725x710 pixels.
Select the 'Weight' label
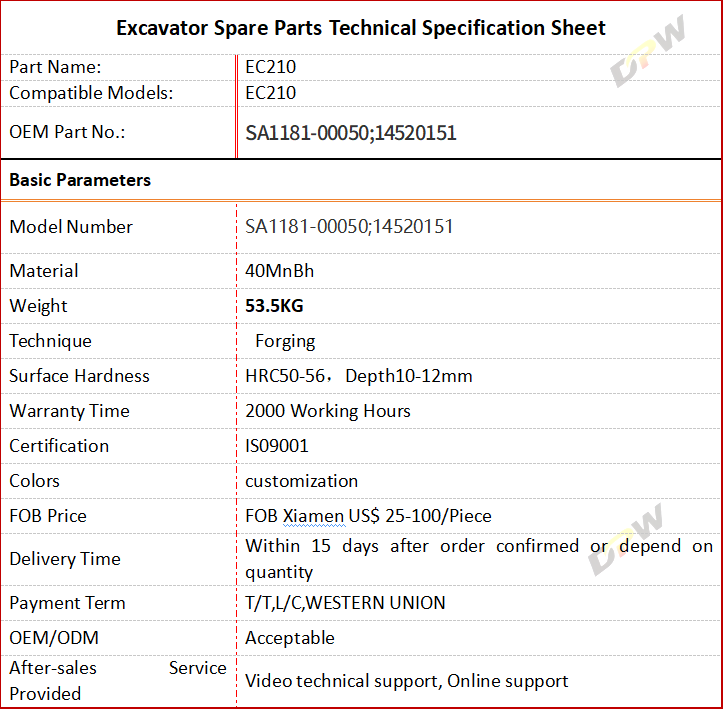38,306
